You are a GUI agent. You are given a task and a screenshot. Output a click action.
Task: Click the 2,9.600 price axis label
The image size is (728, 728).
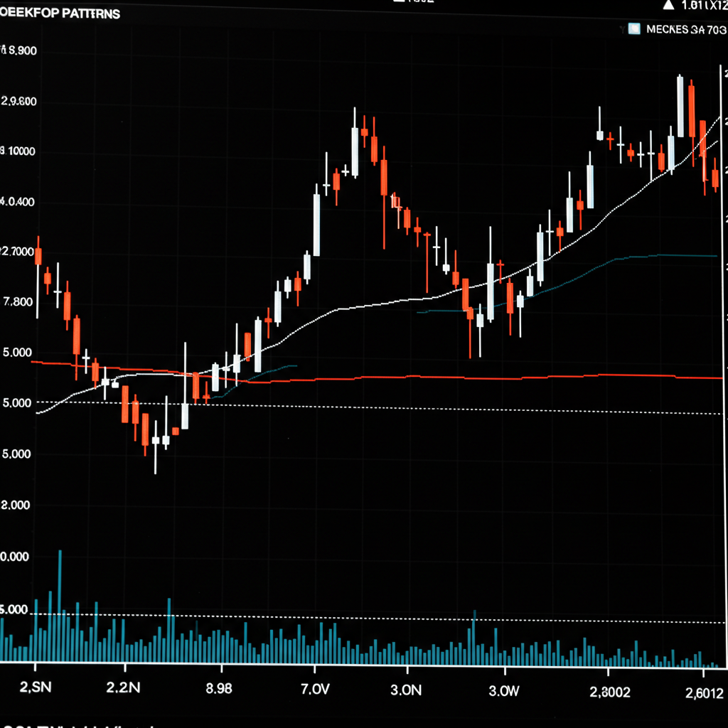pos(18,101)
